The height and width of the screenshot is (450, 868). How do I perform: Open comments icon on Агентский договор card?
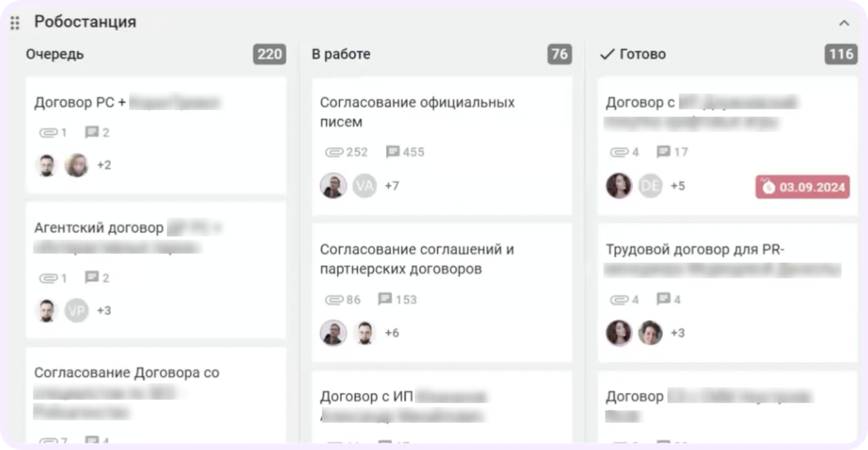[x=92, y=277]
